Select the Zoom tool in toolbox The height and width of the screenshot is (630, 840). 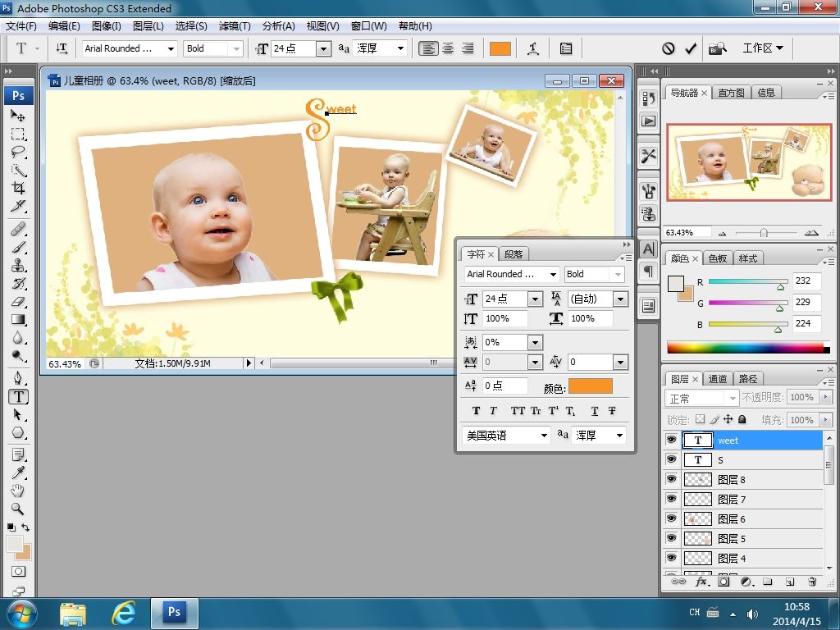(x=18, y=509)
